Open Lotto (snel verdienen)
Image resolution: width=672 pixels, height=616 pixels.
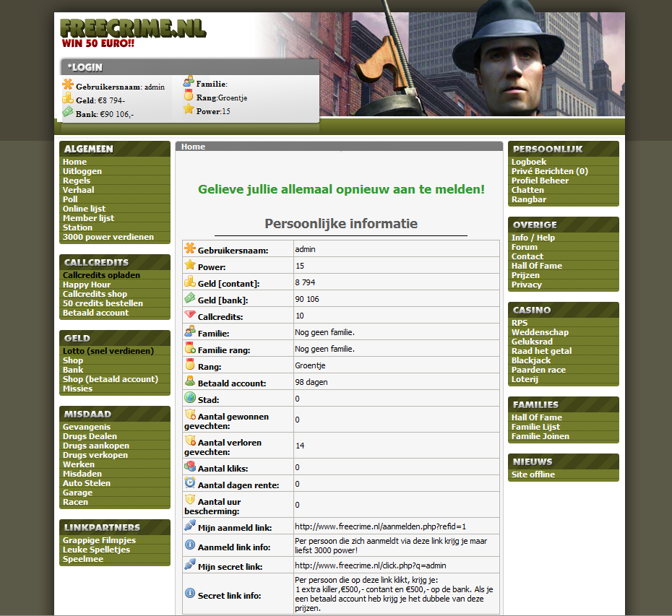click(108, 351)
